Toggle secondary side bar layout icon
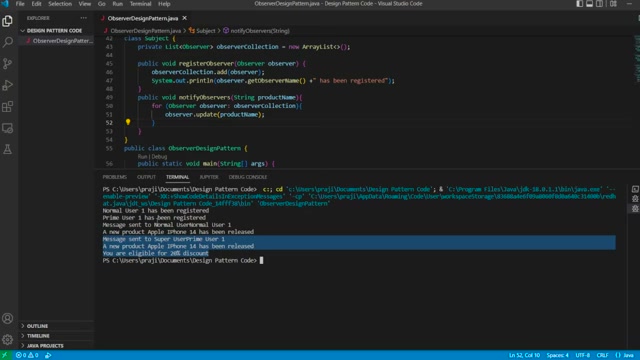 [599, 4]
